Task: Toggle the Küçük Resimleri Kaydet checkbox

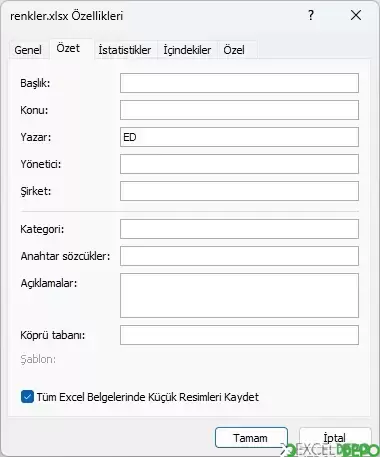Action: coord(27,397)
